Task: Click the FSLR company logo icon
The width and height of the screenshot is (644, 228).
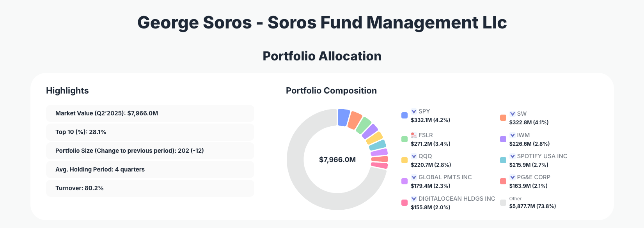Action: [414, 135]
